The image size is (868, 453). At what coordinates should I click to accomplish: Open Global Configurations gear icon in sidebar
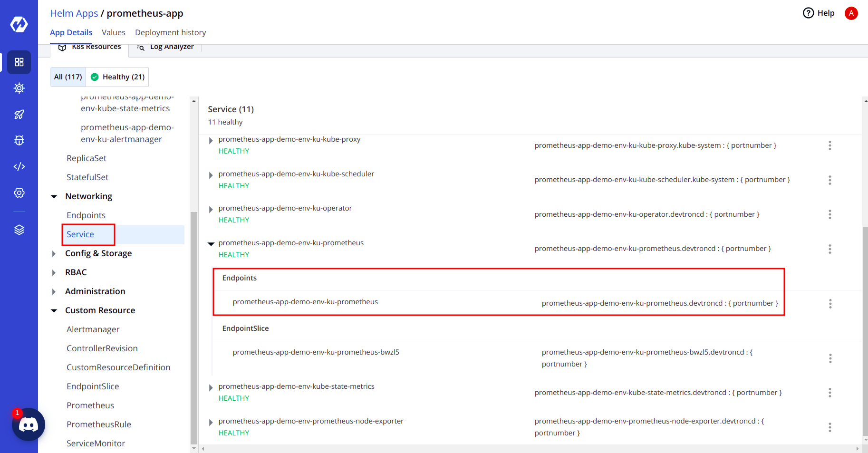point(19,193)
